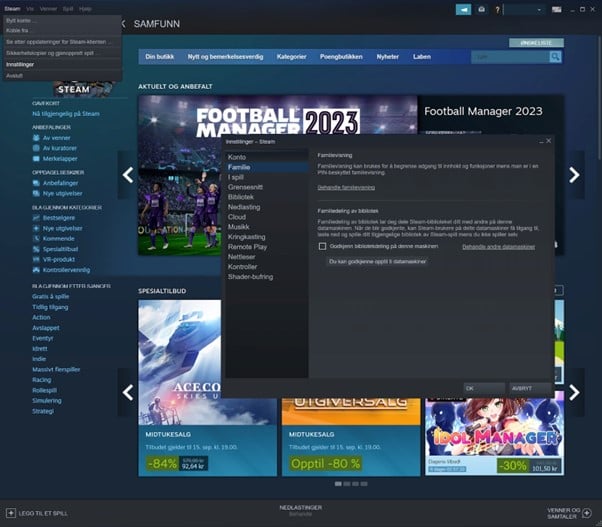
Task: Open the account name dropdown
Action: coord(524,10)
